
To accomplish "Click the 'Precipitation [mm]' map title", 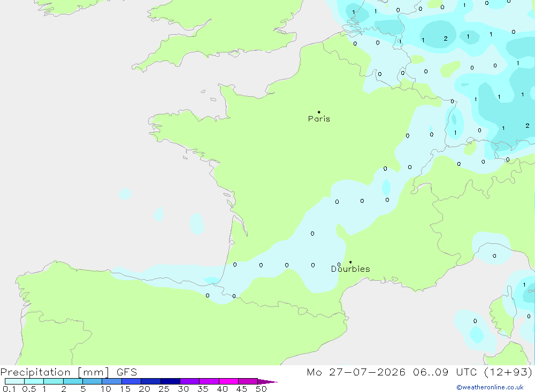I will [x=55, y=372].
